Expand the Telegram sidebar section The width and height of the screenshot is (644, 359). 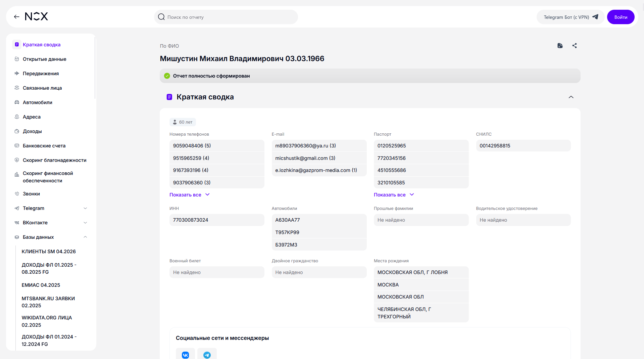(x=85, y=208)
